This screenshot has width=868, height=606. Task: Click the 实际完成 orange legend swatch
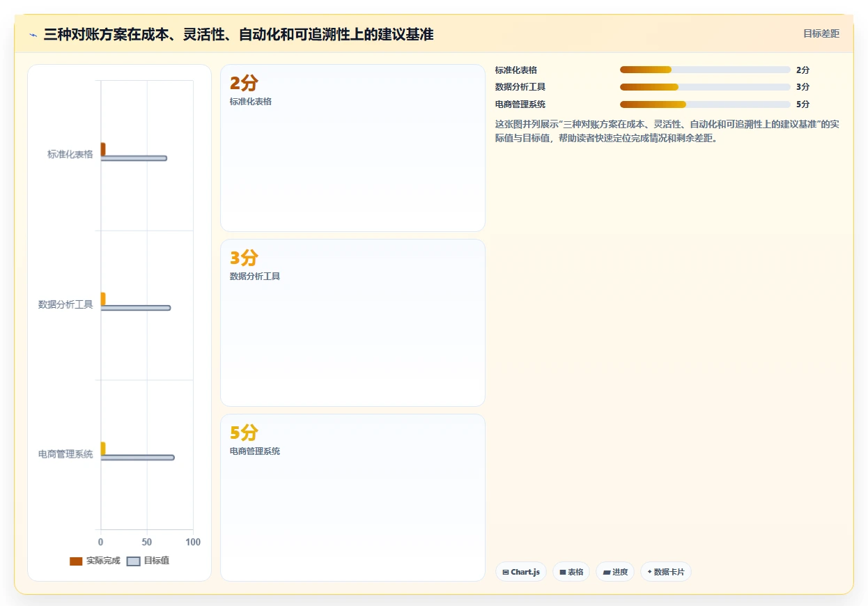point(76,561)
